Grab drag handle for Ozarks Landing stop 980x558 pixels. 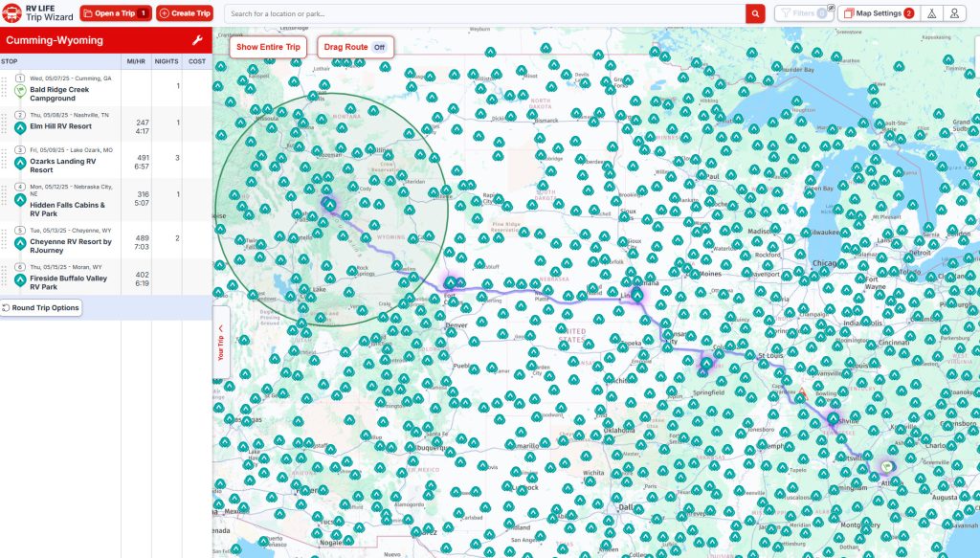coord(5,156)
